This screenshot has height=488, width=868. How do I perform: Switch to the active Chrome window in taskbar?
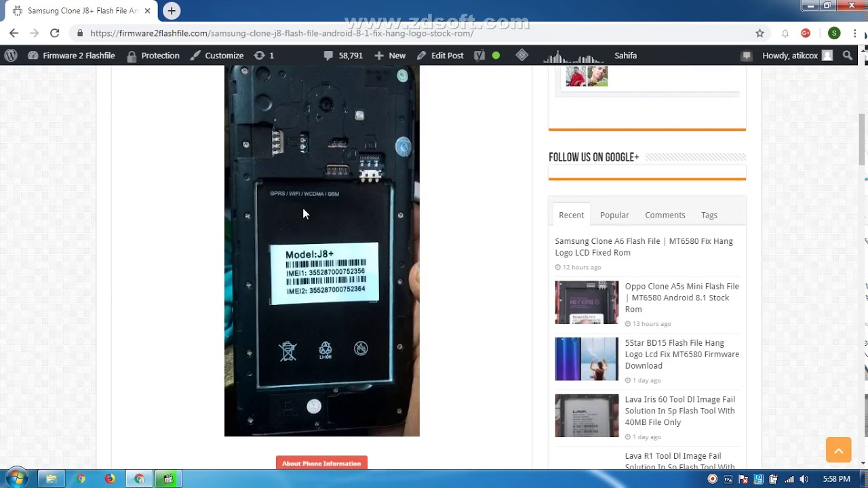[139, 479]
